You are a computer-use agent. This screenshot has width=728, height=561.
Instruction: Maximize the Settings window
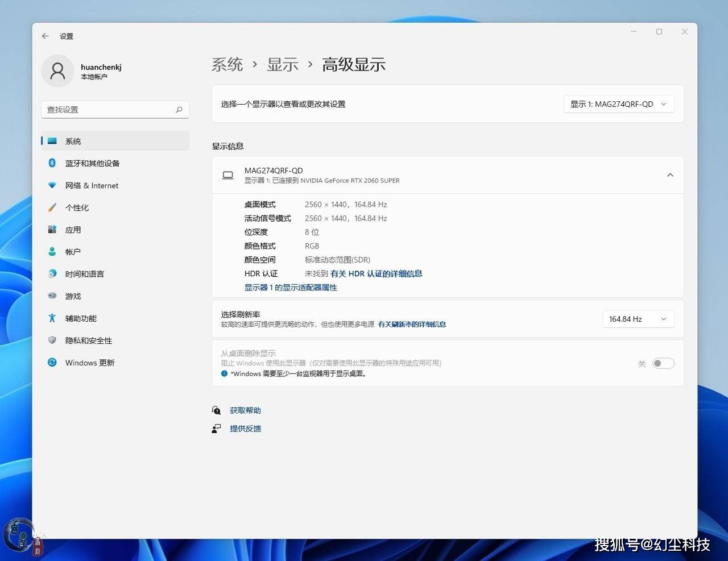coord(659,32)
